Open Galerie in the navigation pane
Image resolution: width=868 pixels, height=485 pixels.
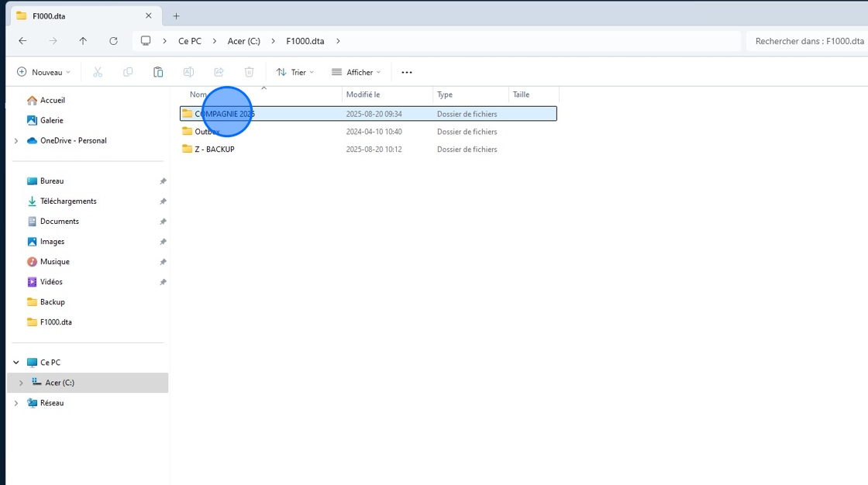click(x=51, y=120)
